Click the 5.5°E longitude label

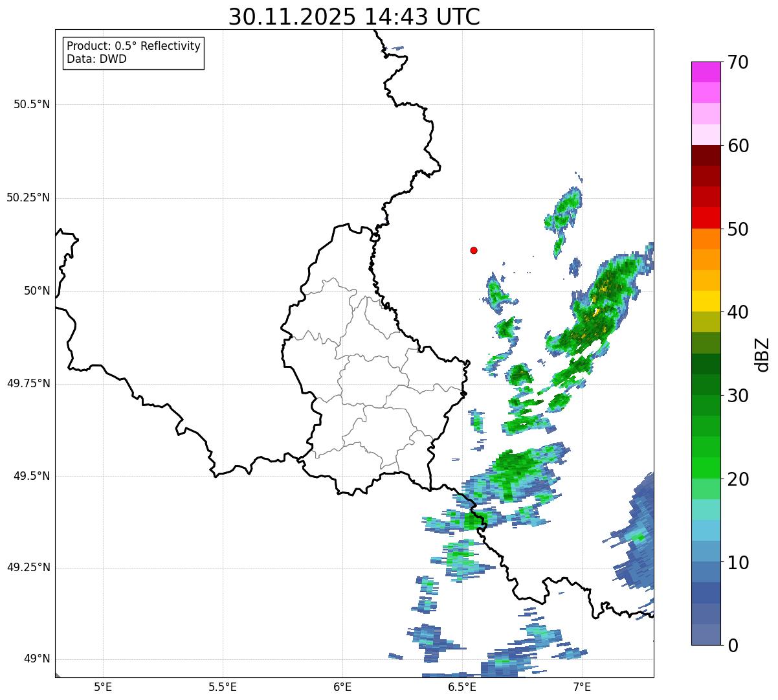223,686
